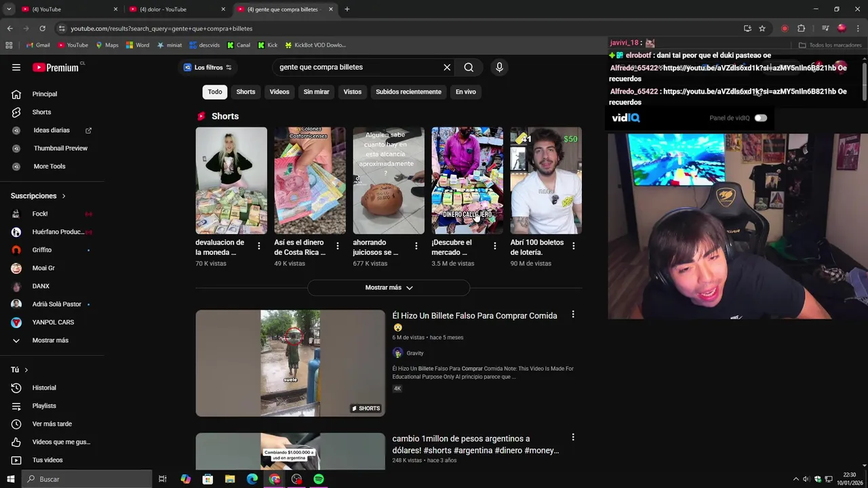This screenshot has width=868, height=488.
Task: Open a new browser tab
Action: point(347,9)
